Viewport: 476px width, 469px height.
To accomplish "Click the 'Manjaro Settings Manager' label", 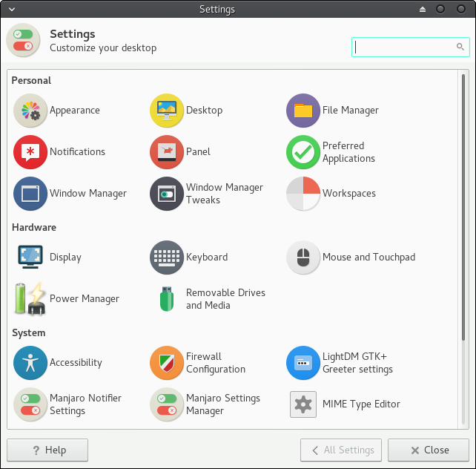I will click(223, 404).
